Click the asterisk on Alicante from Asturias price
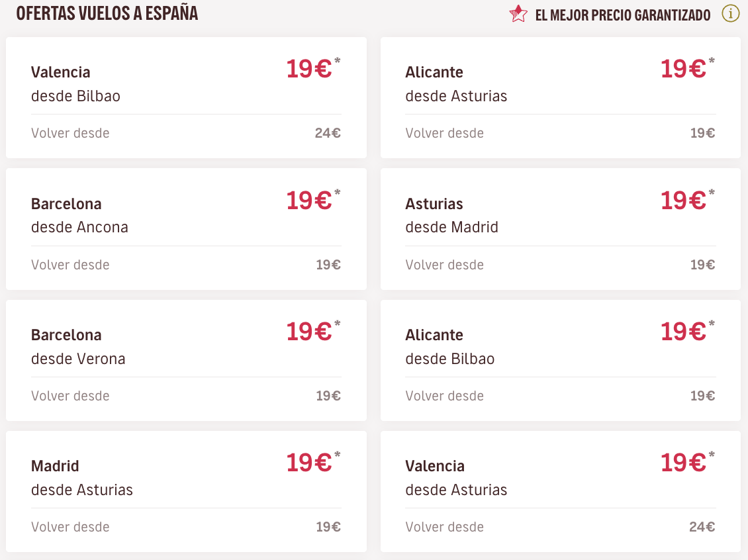The height and width of the screenshot is (560, 748). click(711, 60)
